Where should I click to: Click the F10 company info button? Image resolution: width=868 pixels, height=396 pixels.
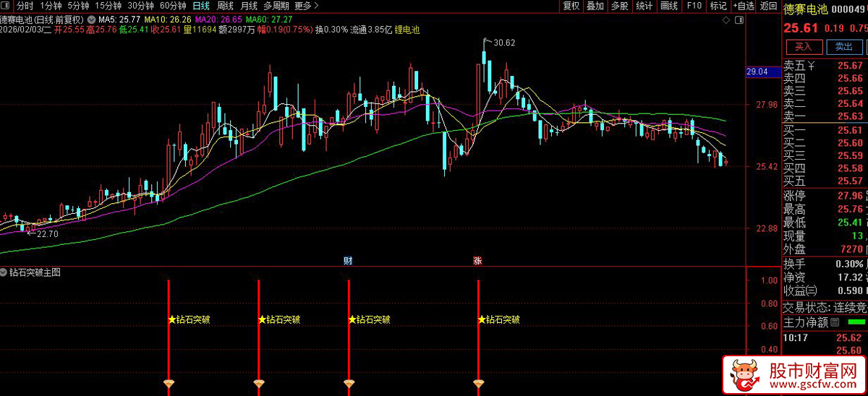pos(694,6)
